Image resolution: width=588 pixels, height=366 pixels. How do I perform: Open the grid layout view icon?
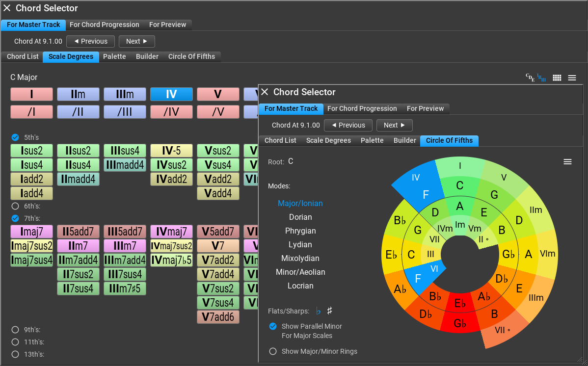[x=557, y=77]
